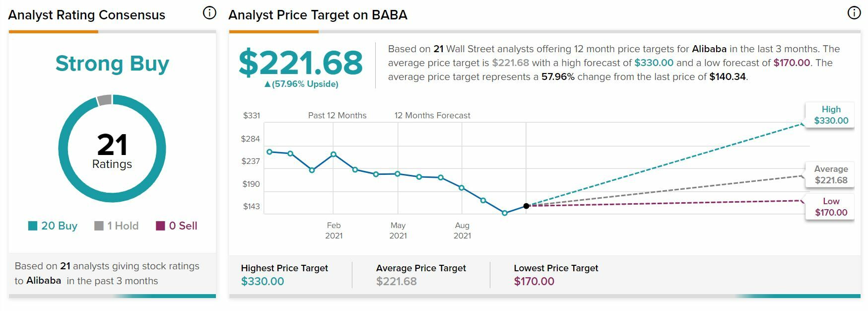
Task: Click the Highest Price Target $330.00 value
Action: pos(263,281)
